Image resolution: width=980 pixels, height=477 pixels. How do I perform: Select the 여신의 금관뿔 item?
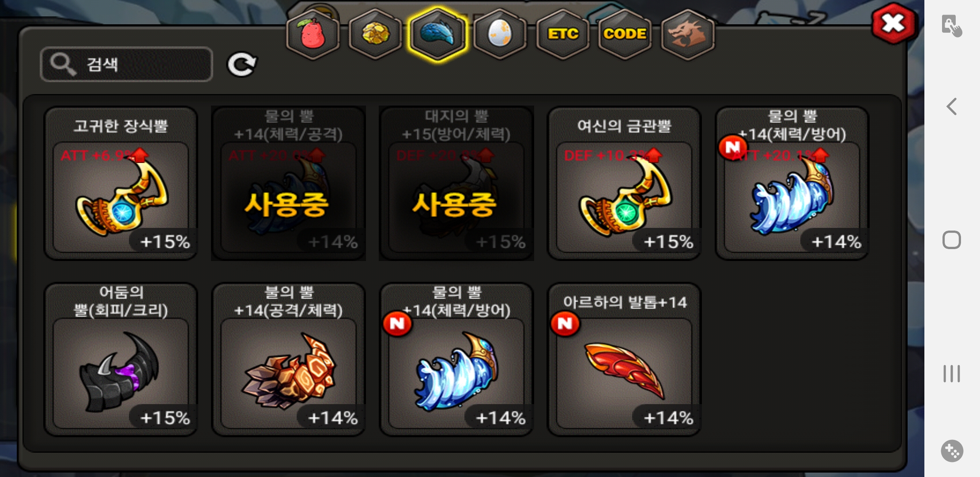coord(624,183)
